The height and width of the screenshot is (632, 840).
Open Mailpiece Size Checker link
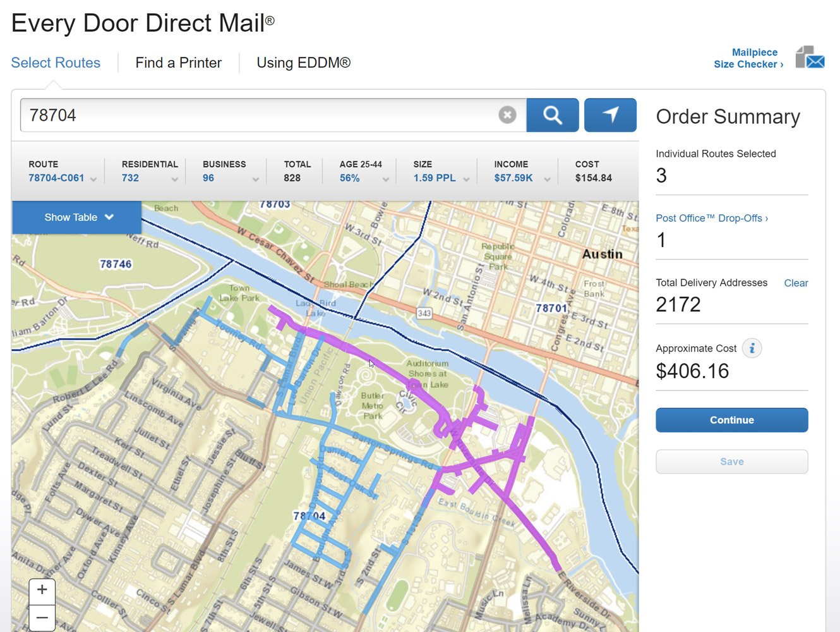point(748,58)
